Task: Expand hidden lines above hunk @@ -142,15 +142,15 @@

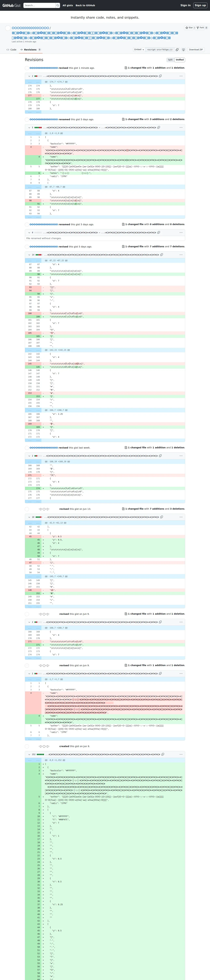Action: pyautogui.click(x=34, y=350)
